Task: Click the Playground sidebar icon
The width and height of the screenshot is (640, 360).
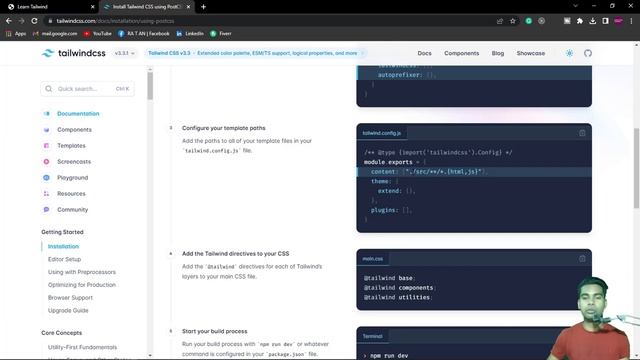Action: (46, 178)
